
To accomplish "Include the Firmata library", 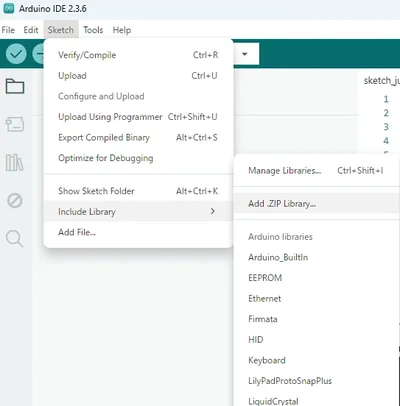I will pos(317,319).
